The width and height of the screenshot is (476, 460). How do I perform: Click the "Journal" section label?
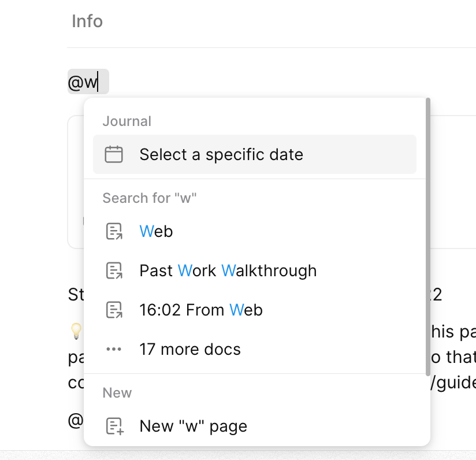point(127,121)
